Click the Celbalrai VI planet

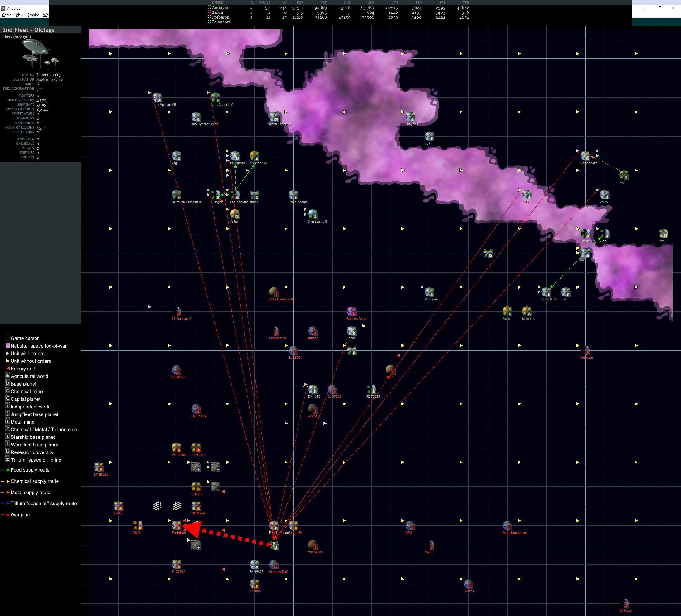274,331
